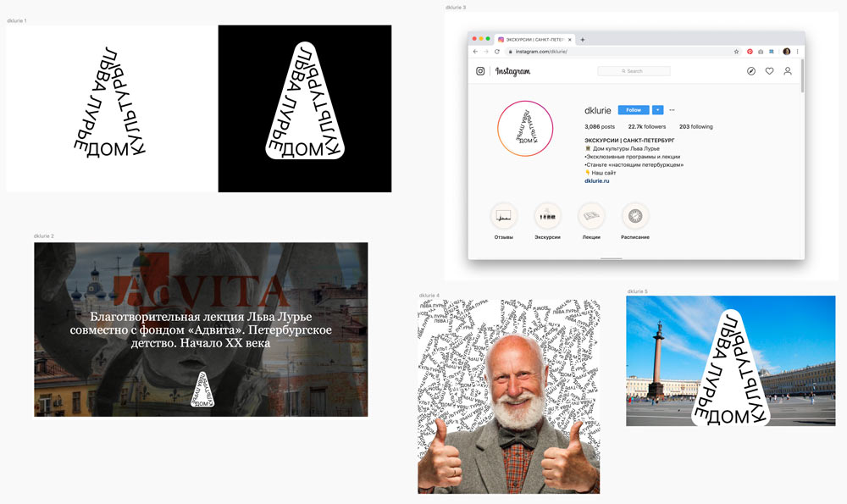Image resolution: width=847 pixels, height=504 pixels.
Task: Open the Chrome three-dot menu
Action: click(x=797, y=52)
